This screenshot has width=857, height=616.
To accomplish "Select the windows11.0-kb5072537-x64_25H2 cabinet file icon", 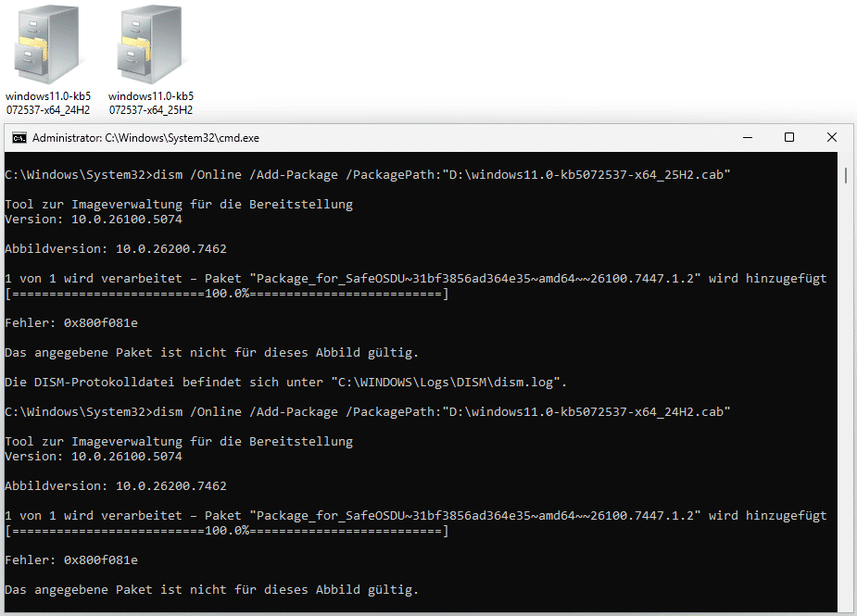I will (150, 44).
